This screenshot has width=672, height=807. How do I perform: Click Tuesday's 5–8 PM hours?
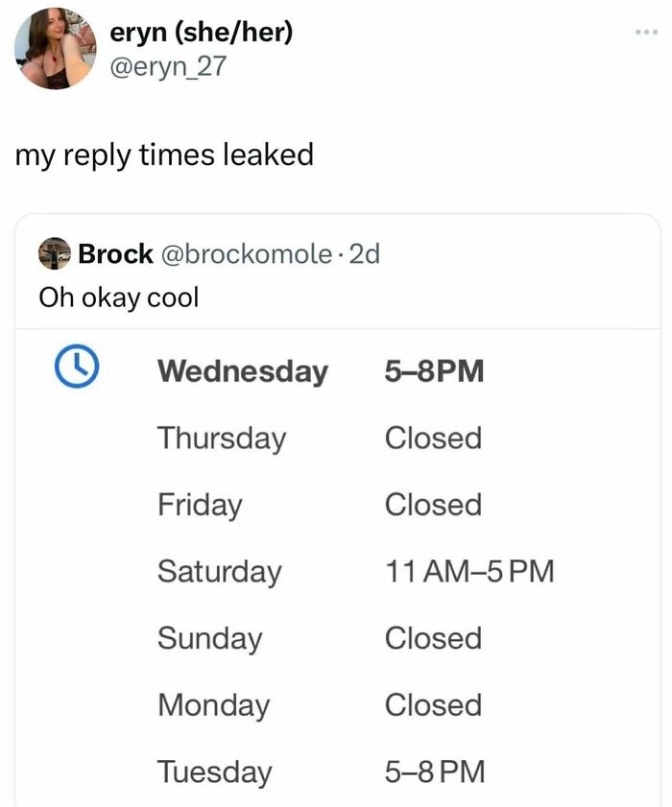pos(437,771)
